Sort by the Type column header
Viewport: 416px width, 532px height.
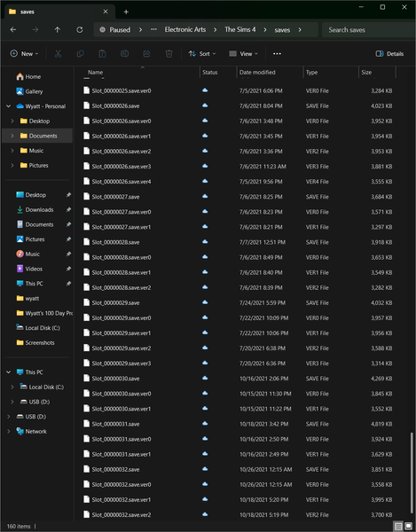331,73
